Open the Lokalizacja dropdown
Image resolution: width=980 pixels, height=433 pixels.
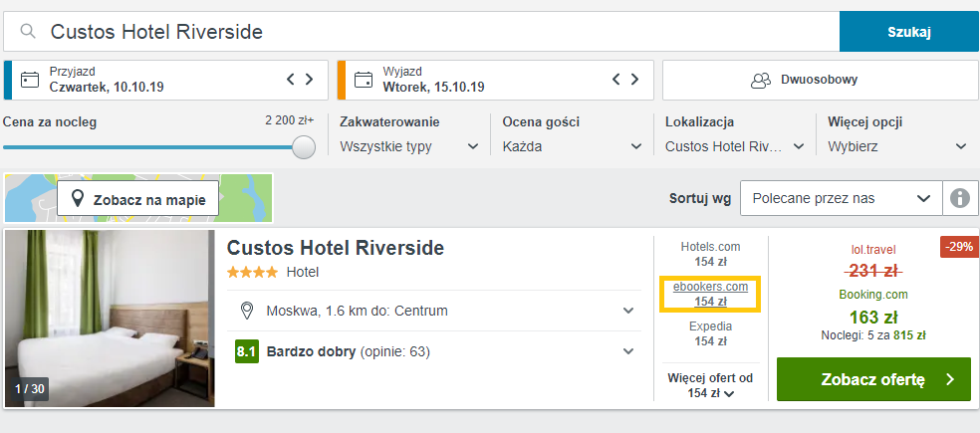[x=734, y=147]
